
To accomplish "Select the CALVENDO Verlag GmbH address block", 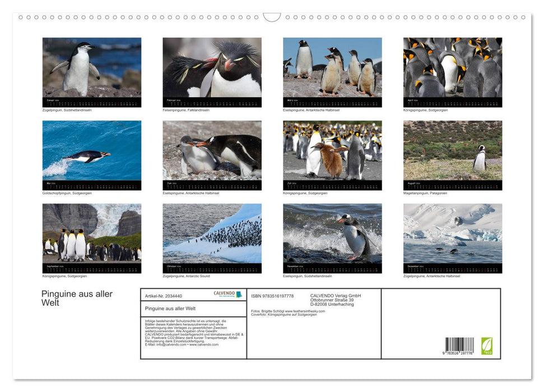I will click(335, 300).
